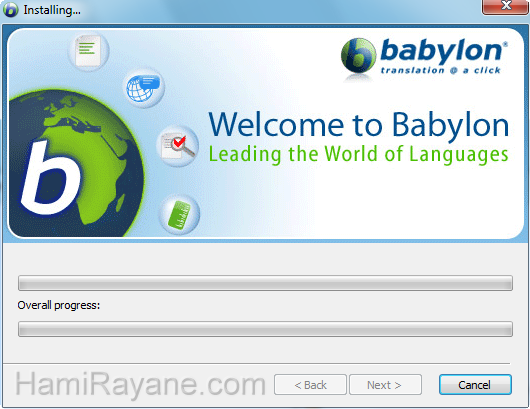
Task: Click the disabled < Back button
Action: 310,384
